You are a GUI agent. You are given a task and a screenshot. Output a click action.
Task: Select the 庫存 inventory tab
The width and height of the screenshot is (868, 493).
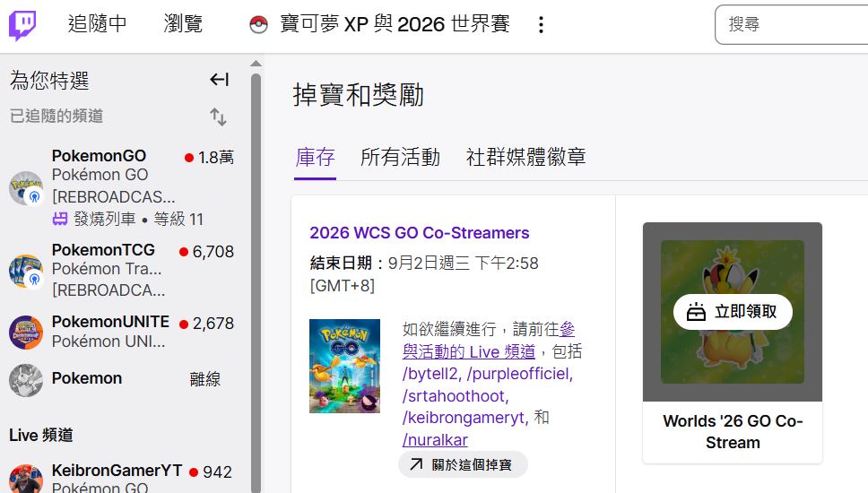pyautogui.click(x=315, y=157)
